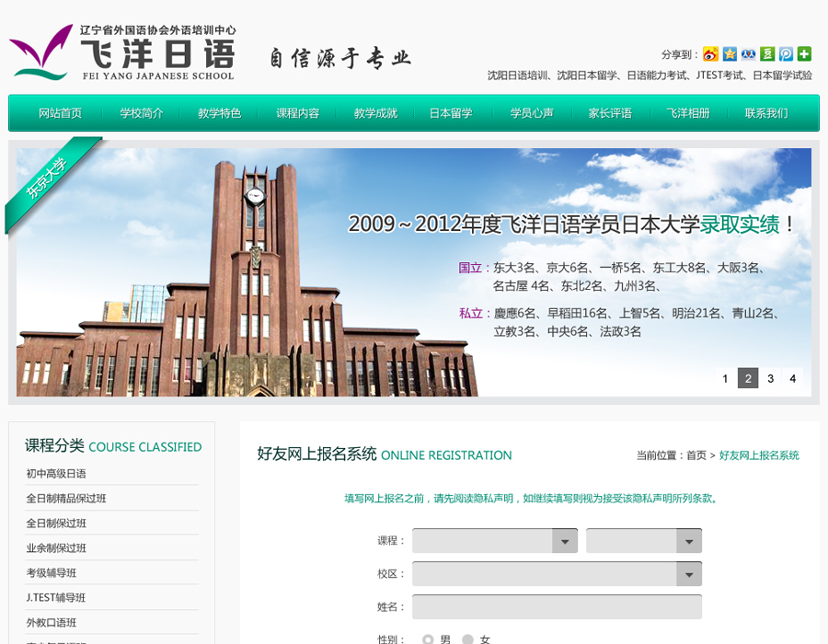The height and width of the screenshot is (644, 828).
Task: Click the QZone star share icon
Action: pos(730,54)
